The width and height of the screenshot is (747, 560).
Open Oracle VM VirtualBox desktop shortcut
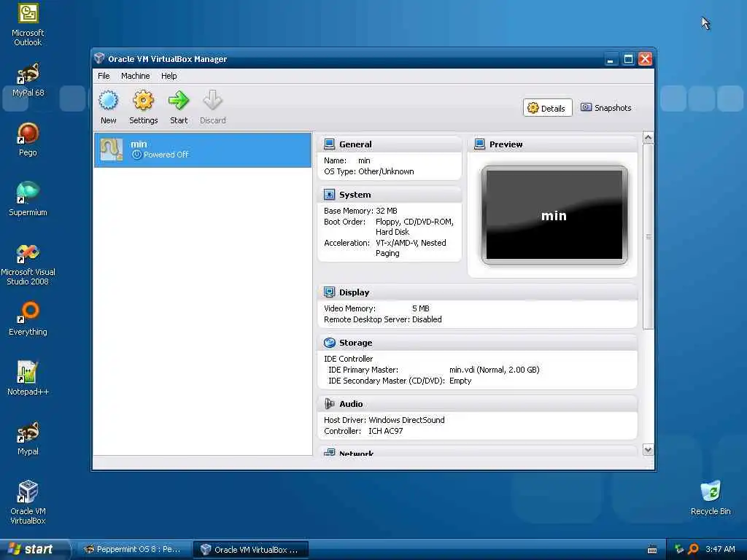28,502
